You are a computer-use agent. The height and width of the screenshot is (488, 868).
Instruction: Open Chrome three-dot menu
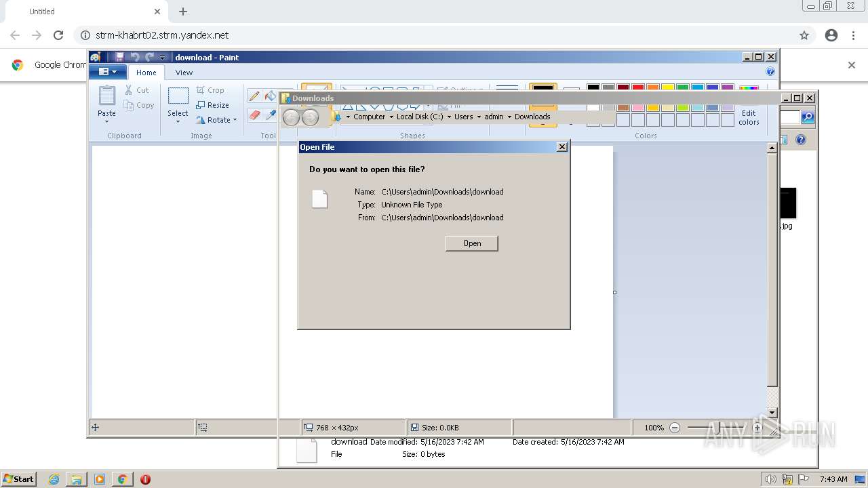(x=854, y=35)
